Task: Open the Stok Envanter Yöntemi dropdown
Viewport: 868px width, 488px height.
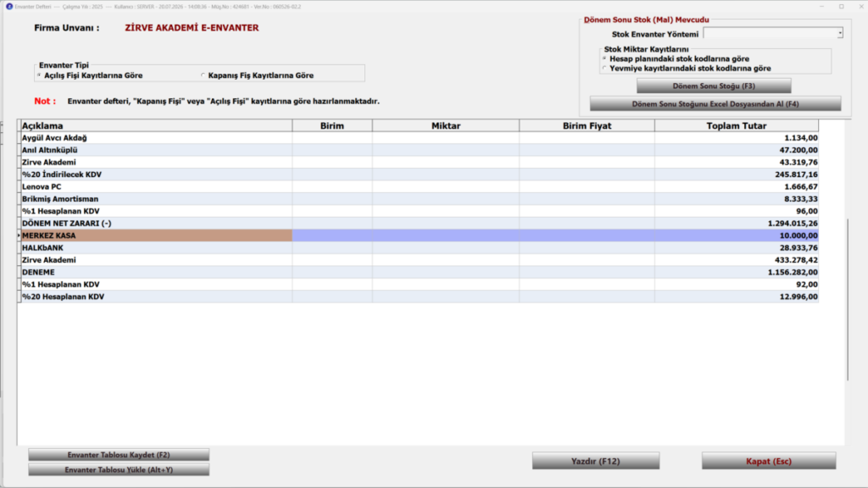Action: (773, 34)
